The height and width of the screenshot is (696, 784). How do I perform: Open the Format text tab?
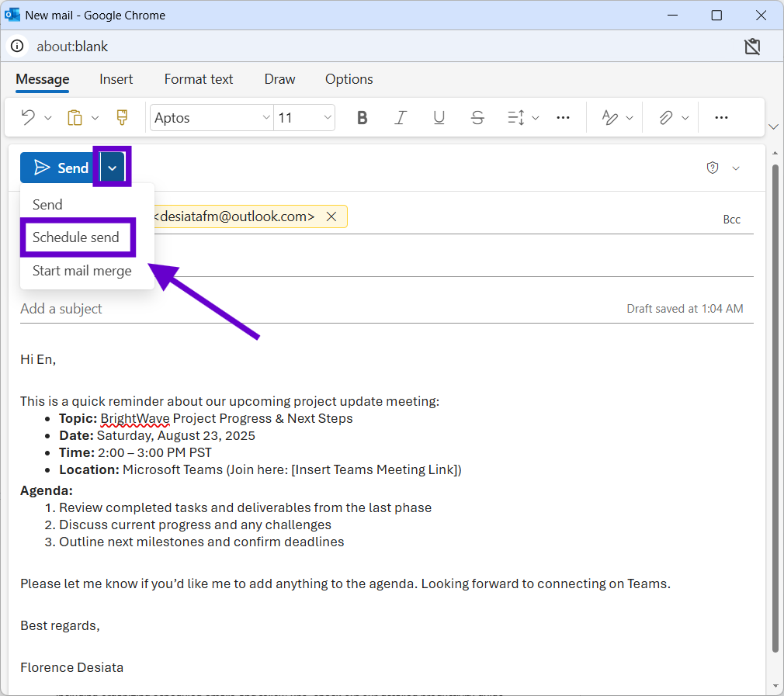click(x=199, y=79)
